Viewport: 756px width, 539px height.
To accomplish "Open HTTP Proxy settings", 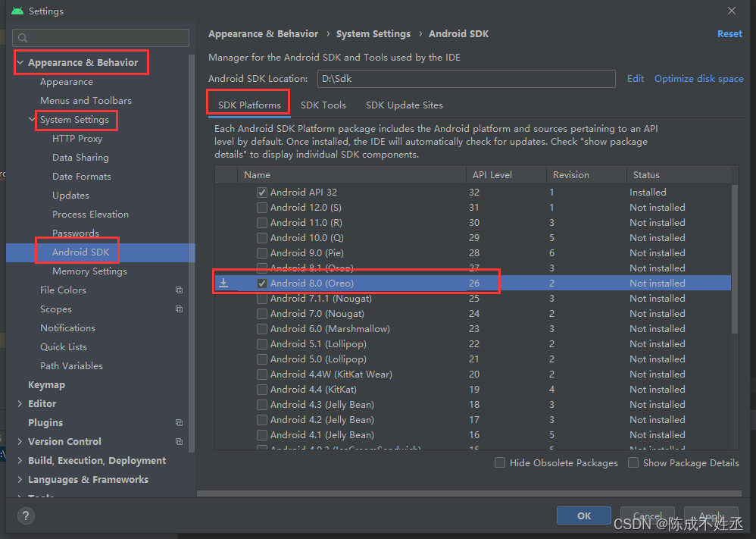I will (77, 139).
